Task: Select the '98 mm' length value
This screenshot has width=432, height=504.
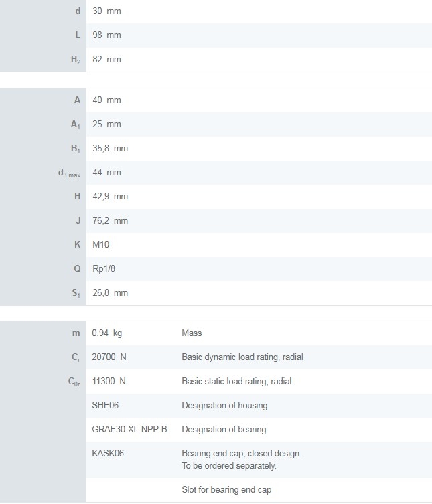Action: pyautogui.click(x=106, y=35)
